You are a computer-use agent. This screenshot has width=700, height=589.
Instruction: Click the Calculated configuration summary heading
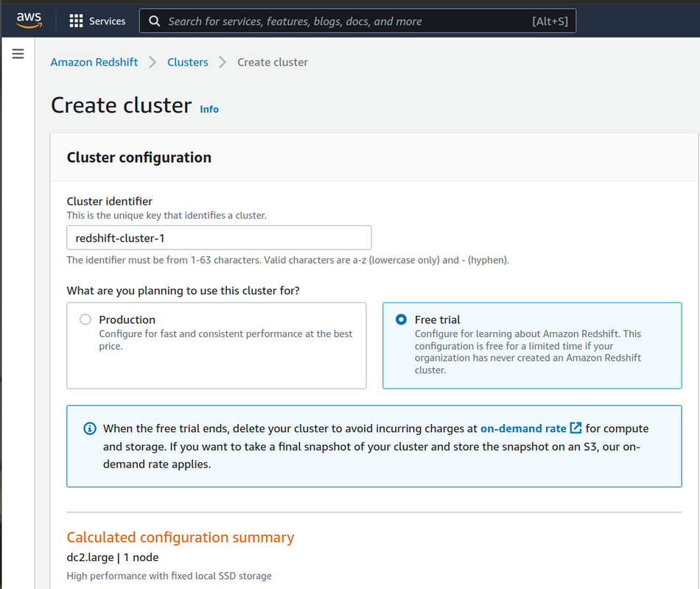(181, 537)
